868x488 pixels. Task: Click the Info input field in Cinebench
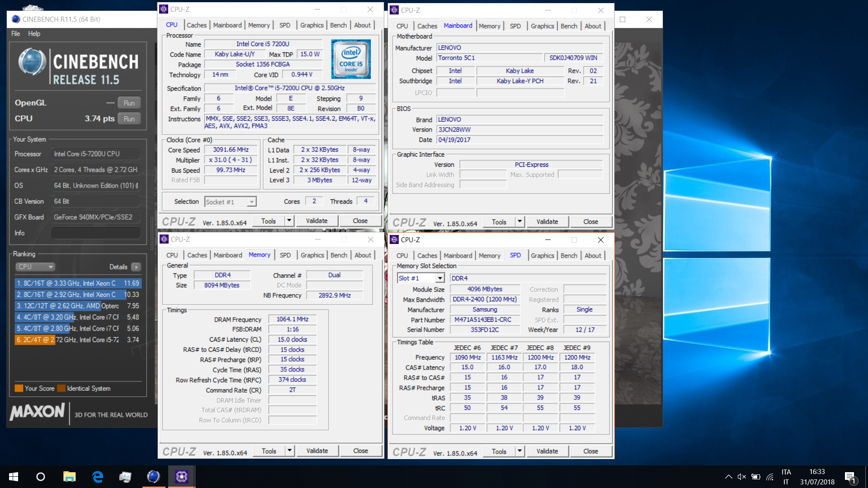pyautogui.click(x=96, y=233)
